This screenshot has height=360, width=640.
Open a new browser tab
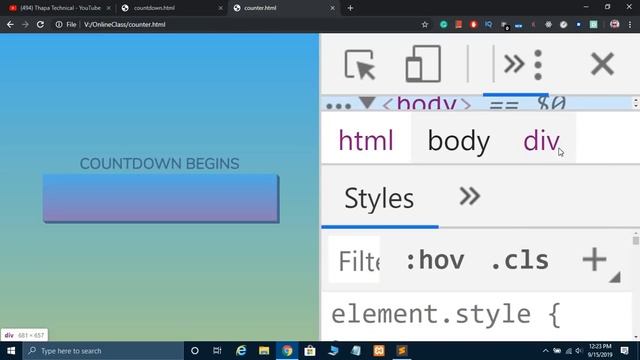350,8
